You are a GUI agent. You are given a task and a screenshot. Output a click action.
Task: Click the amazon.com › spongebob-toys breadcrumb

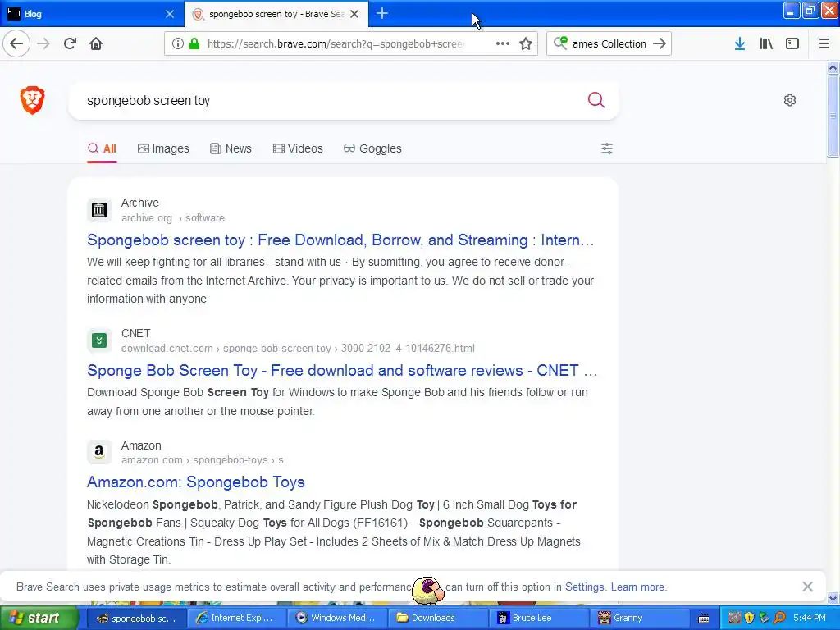coord(203,460)
